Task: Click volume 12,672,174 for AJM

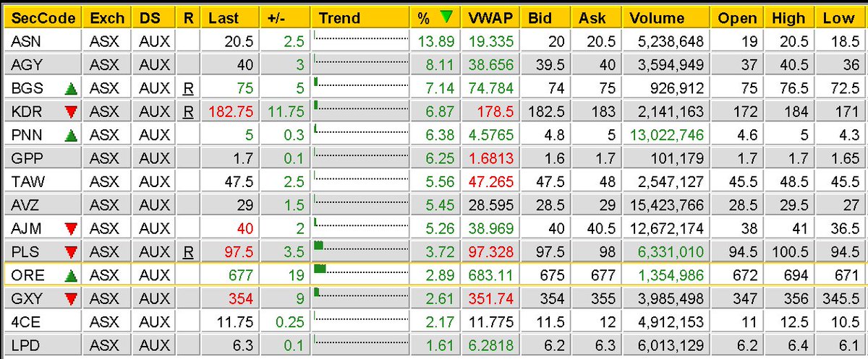Action: [668, 228]
